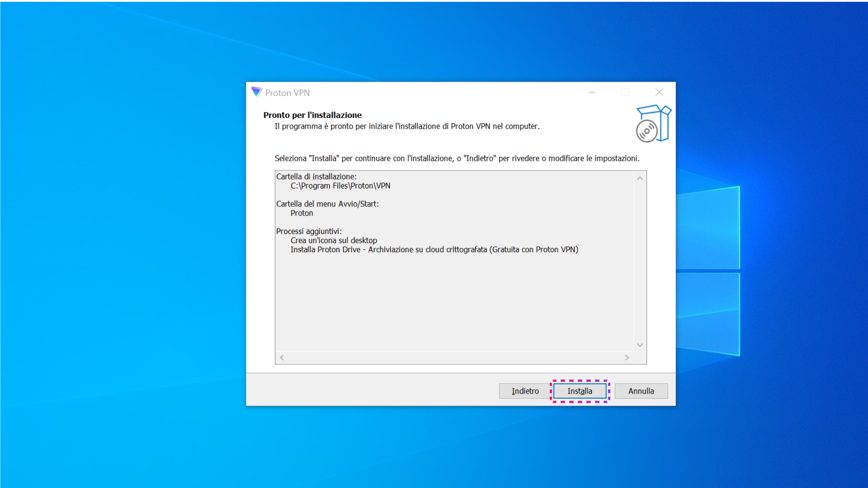Click the Windows logo on the desktop wallpaper

tap(708, 271)
